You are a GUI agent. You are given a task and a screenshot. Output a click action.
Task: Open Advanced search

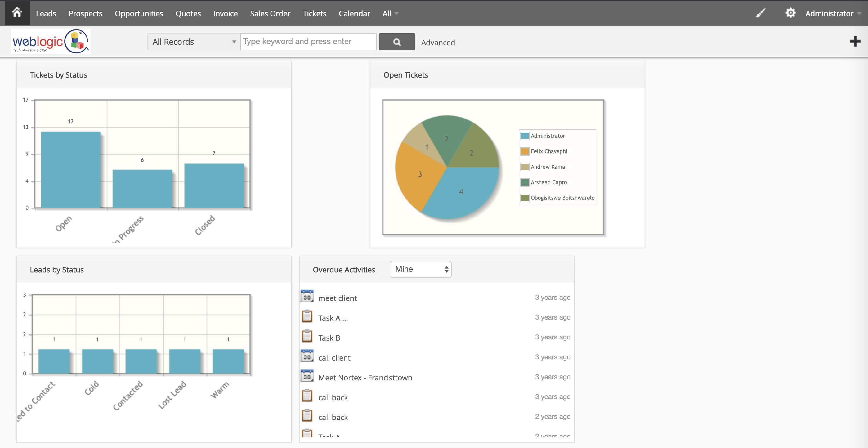pyautogui.click(x=438, y=43)
